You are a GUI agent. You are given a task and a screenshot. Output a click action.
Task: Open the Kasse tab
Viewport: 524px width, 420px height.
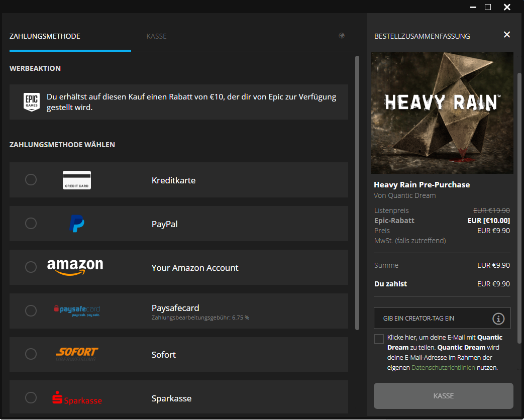tap(156, 36)
